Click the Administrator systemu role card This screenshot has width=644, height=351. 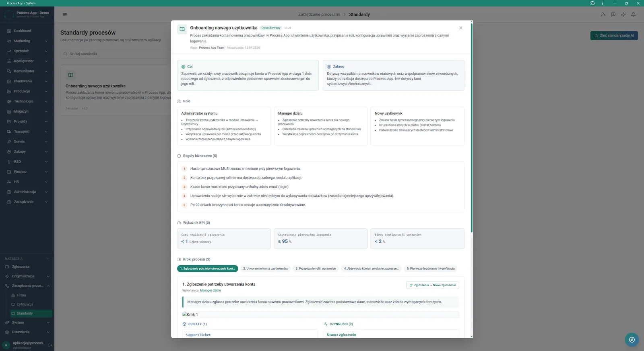pos(224,126)
